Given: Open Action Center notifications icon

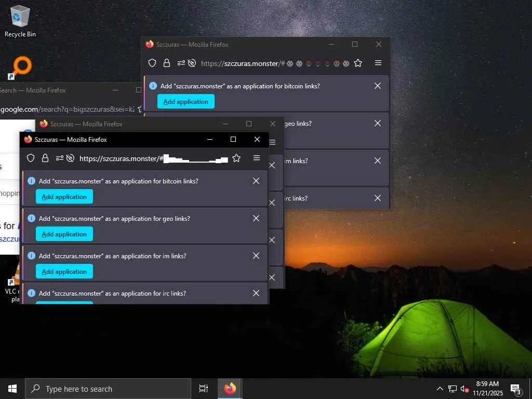Looking at the screenshot, I should (515, 389).
